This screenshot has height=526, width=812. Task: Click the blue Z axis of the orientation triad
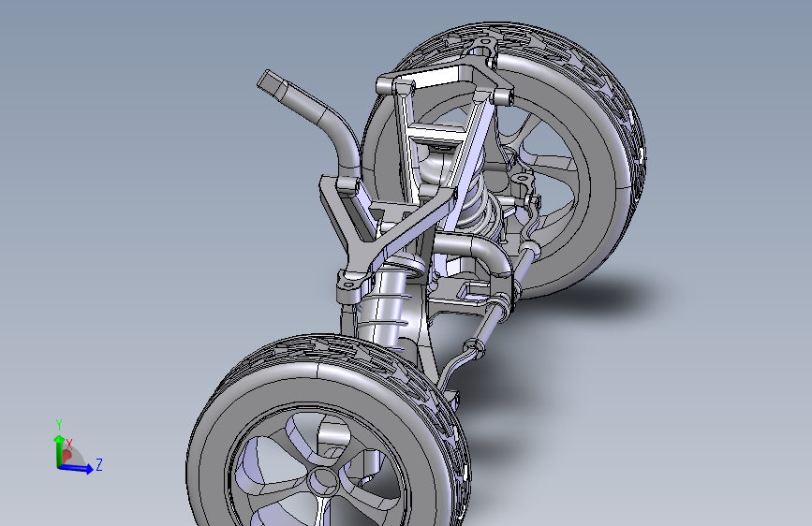(76, 468)
